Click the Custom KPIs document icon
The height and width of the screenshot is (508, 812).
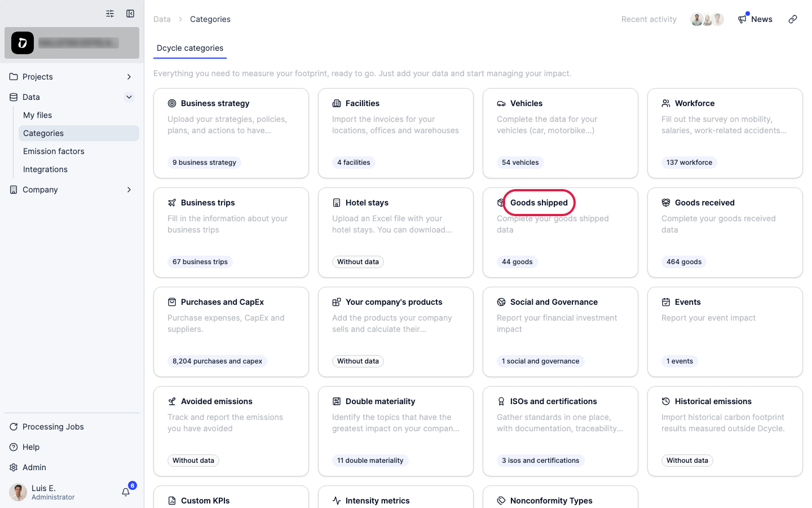pyautogui.click(x=172, y=501)
